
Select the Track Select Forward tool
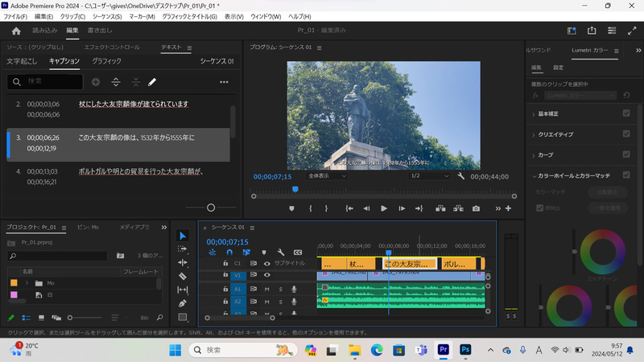coord(183,249)
